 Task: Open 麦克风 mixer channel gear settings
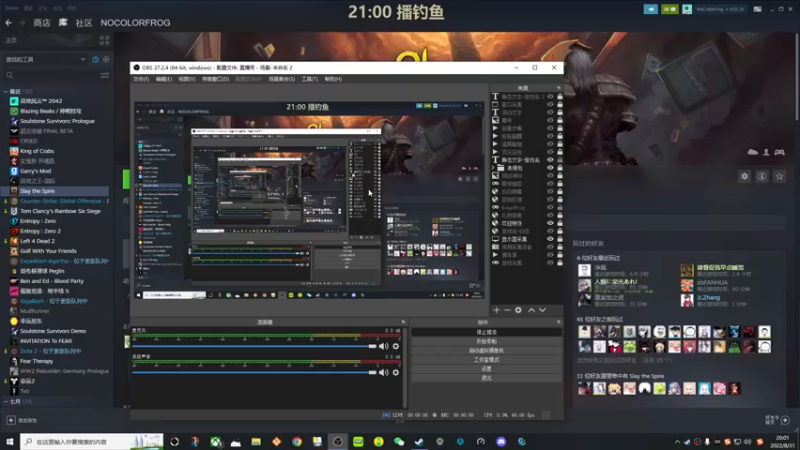point(395,346)
